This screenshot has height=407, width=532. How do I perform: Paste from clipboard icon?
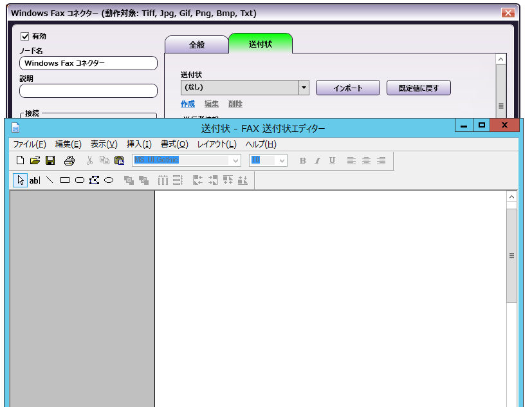pyautogui.click(x=119, y=160)
